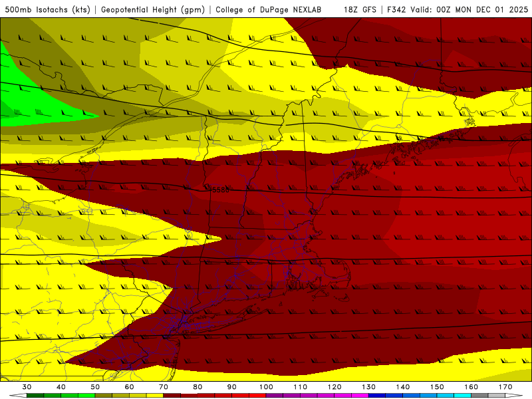
Task: Click the 'MON DEC 01 2025' valid date
Action: click(491, 9)
